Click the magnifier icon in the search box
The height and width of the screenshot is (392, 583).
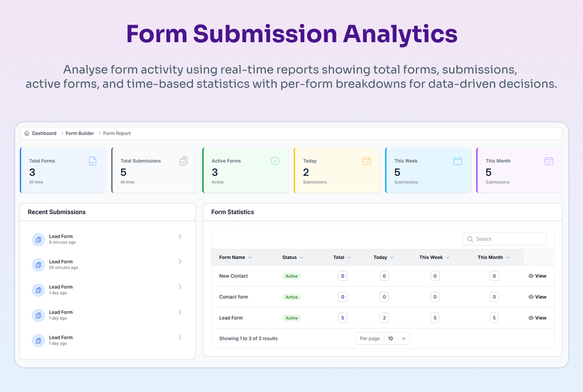point(470,239)
